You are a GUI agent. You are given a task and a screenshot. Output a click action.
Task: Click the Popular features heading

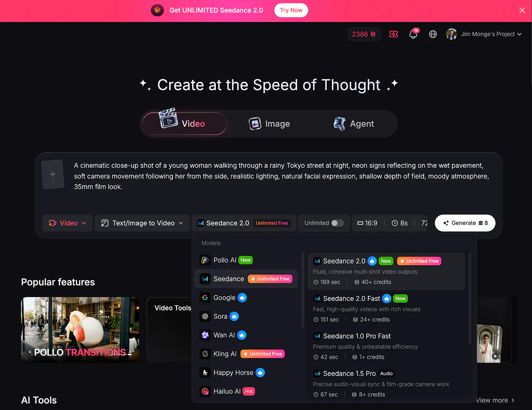pos(58,282)
